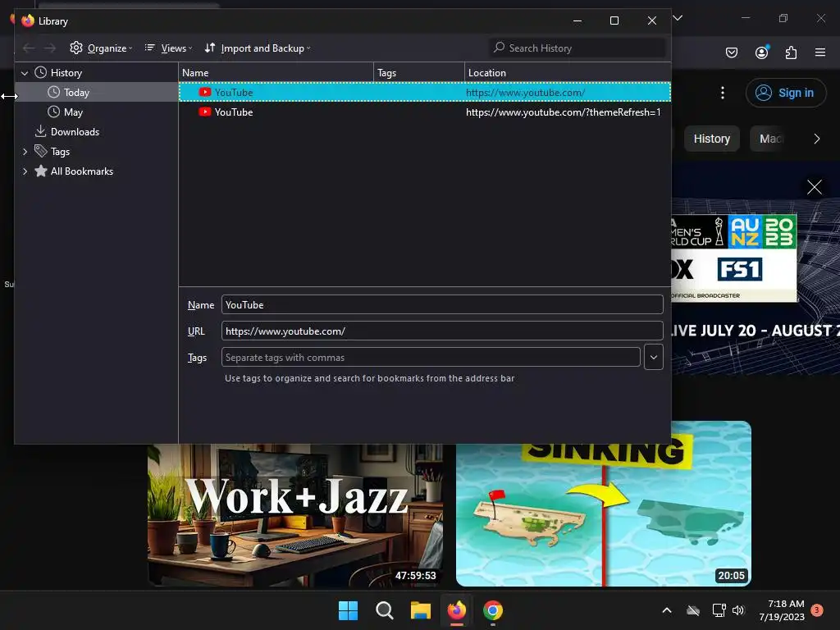840x630 pixels.
Task: Click the Search History field
Action: click(577, 48)
